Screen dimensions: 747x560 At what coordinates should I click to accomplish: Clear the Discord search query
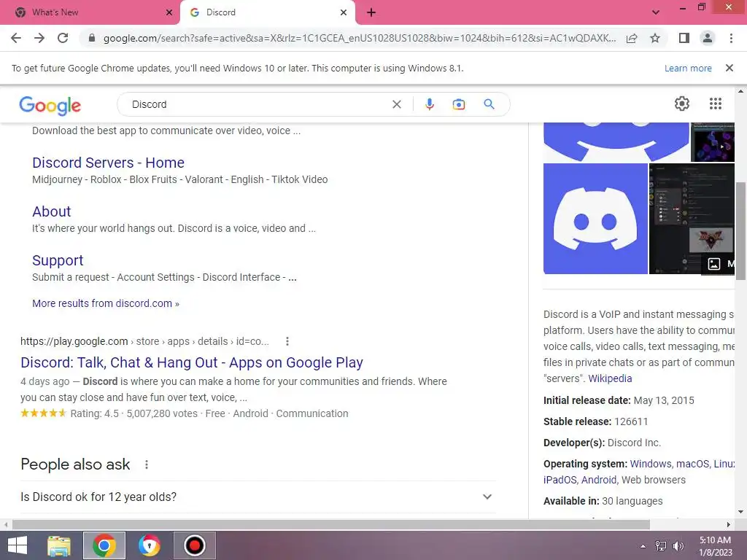396,104
